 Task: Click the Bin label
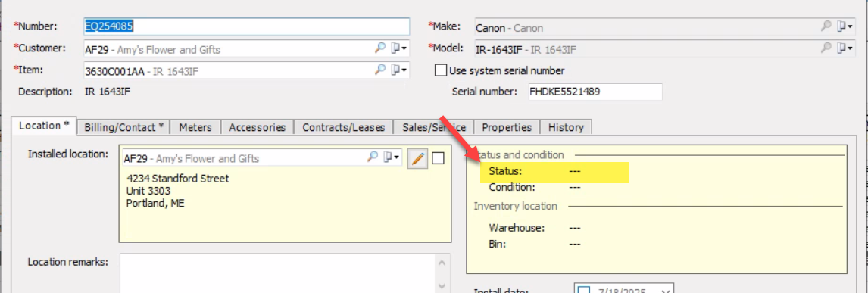(497, 243)
